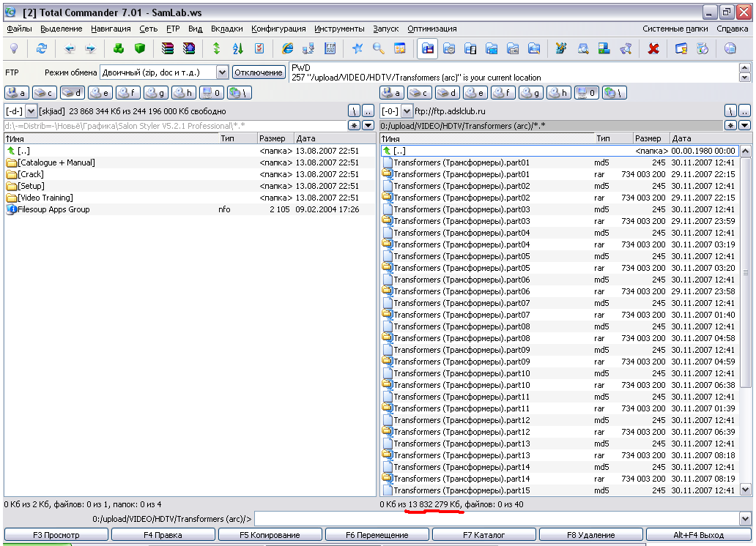Sort left panel by Дата column header
The height and width of the screenshot is (546, 756).
(335, 138)
